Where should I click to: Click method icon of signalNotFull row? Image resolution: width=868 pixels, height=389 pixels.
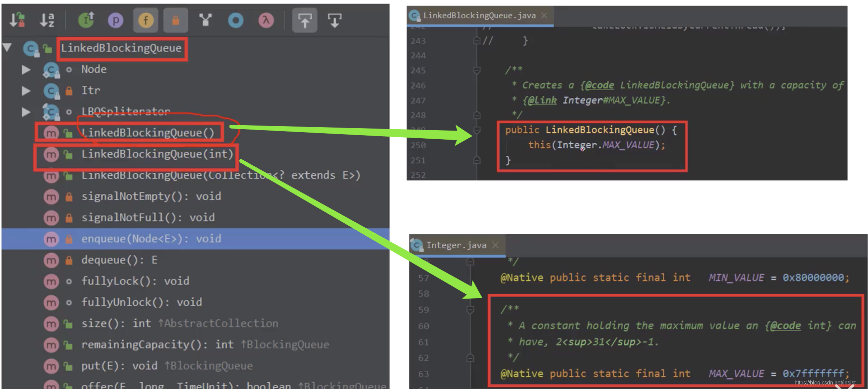(x=51, y=218)
